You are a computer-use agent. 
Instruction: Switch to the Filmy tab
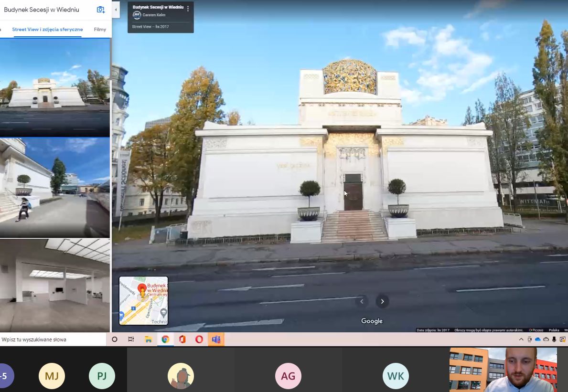pyautogui.click(x=100, y=30)
